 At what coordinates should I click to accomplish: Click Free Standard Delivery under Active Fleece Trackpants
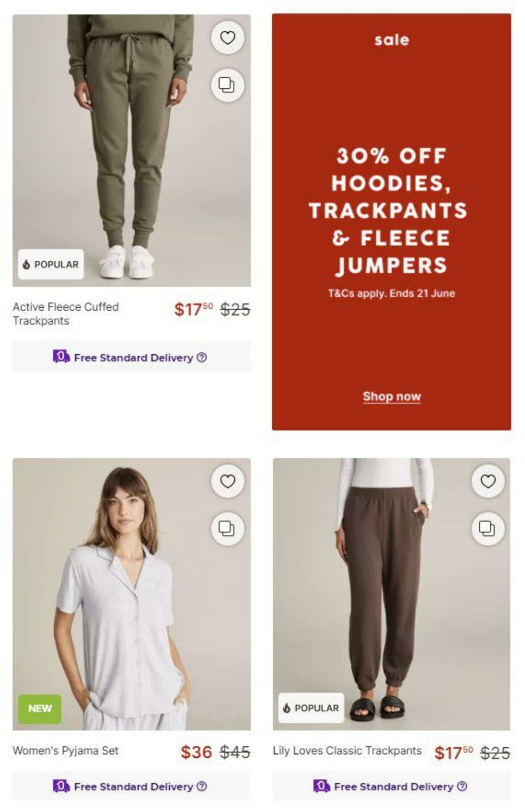coord(133,358)
